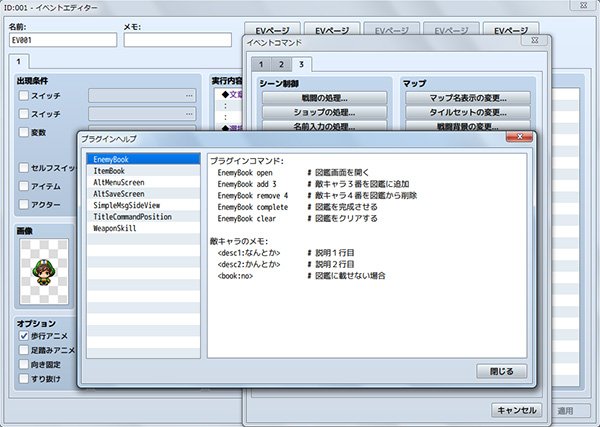Click the 閉じる button in plugin help

tap(501, 371)
